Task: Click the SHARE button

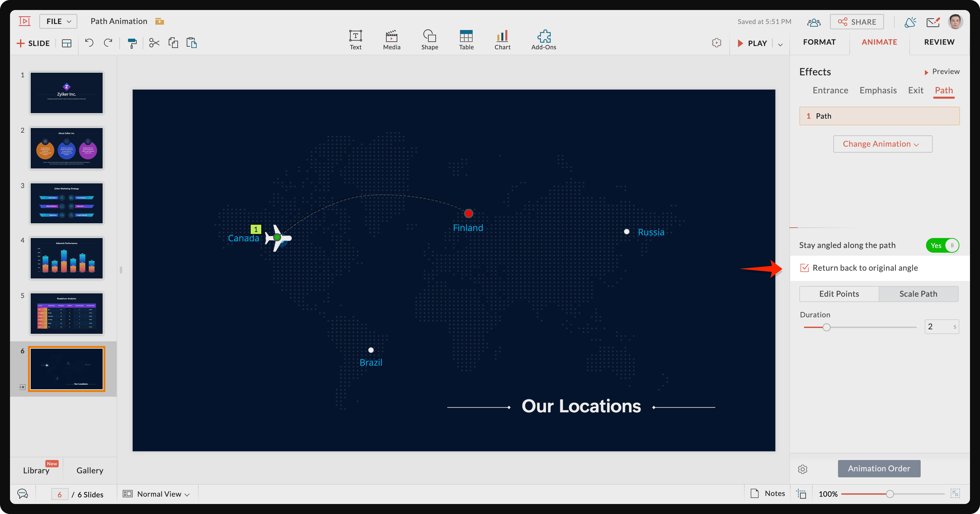Action: (x=857, y=22)
